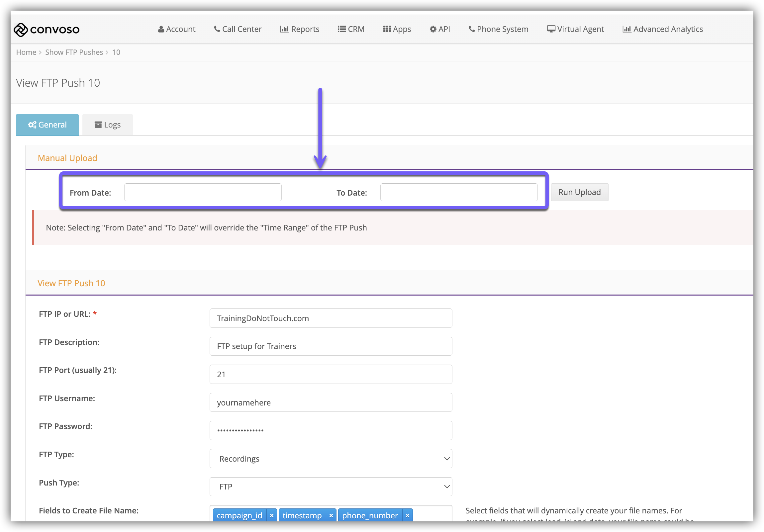Click the Convoso logo icon
The image size is (764, 532).
point(21,30)
